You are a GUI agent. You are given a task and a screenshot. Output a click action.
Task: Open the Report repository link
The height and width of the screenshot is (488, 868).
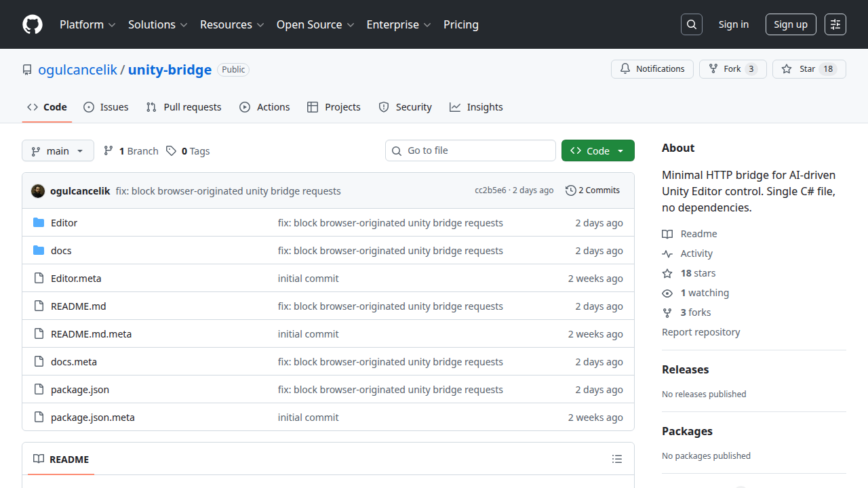tap(701, 332)
